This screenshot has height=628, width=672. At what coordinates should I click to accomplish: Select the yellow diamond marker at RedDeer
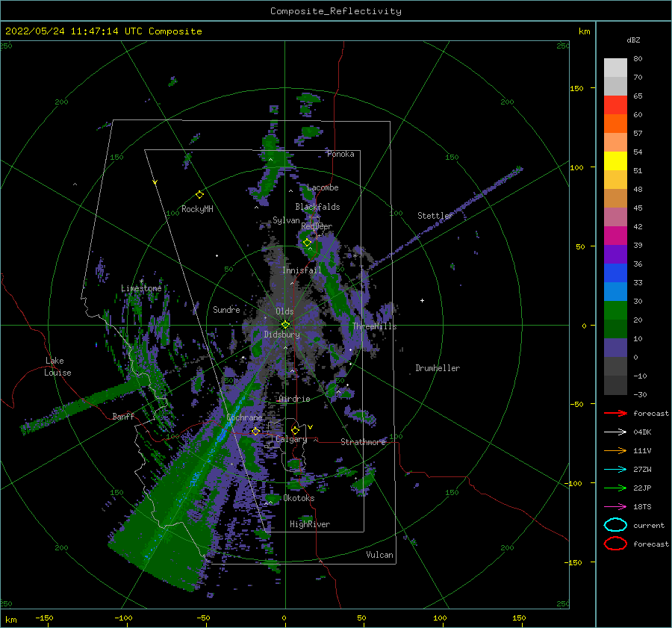click(x=307, y=243)
